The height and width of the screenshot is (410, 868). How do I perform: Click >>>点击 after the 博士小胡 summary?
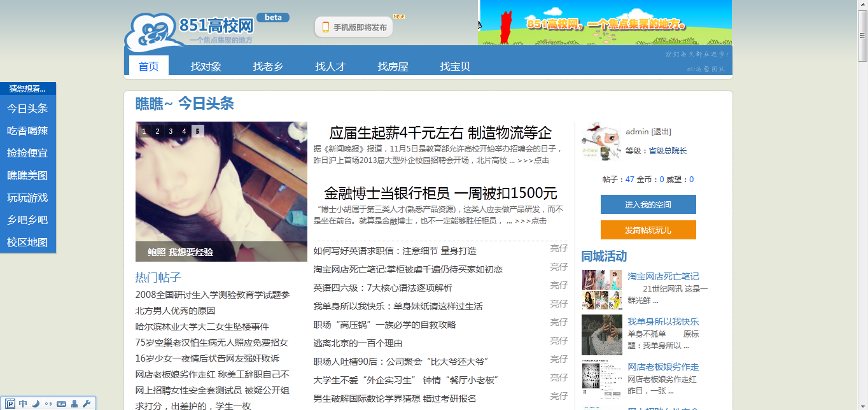pos(531,221)
